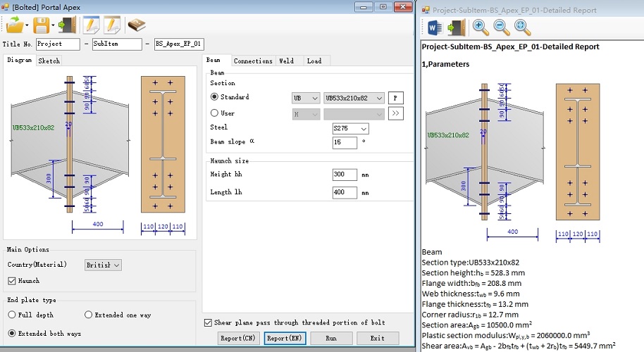Click the green UB533x210x82 label in Diagram
Viewport: 644px width, 352px height.
[x=34, y=127]
